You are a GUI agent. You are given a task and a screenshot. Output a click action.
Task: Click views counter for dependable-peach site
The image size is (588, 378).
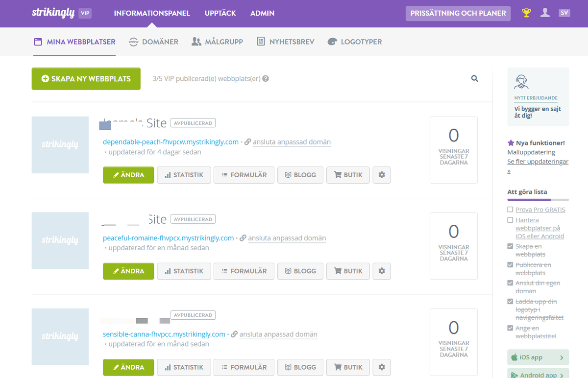click(454, 150)
